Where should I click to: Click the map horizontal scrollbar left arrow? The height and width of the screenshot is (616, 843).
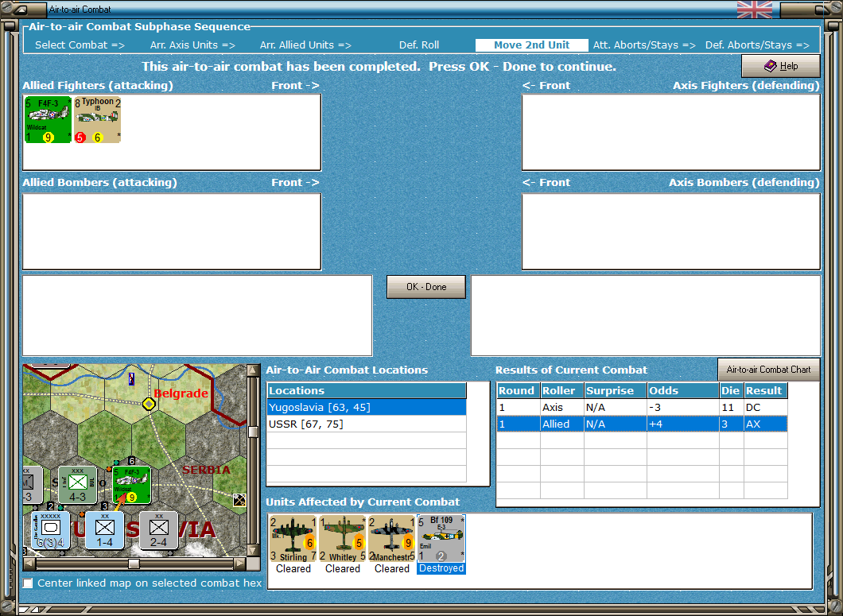point(29,564)
